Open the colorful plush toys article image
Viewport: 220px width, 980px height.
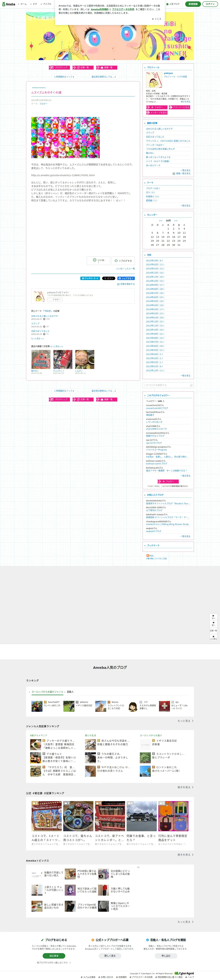pyautogui.click(x=65, y=137)
